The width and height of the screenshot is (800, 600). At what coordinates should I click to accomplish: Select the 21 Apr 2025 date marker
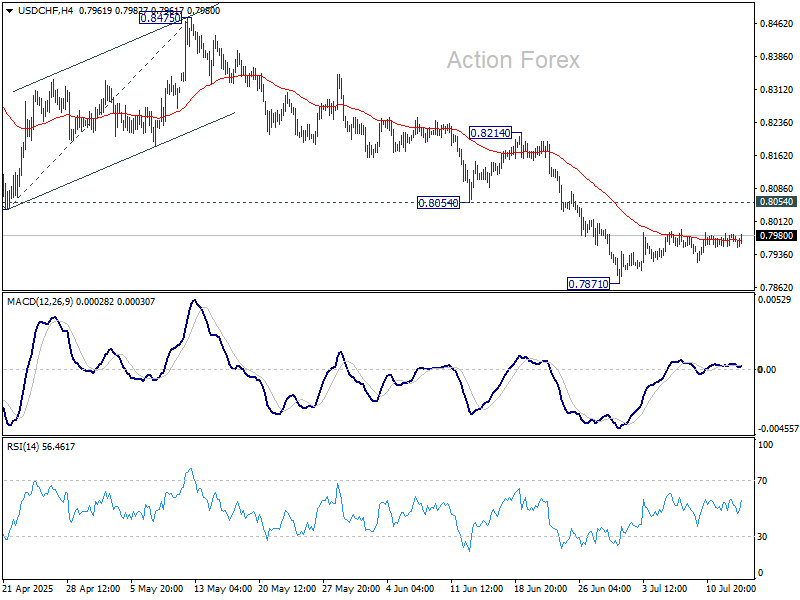(x=29, y=590)
